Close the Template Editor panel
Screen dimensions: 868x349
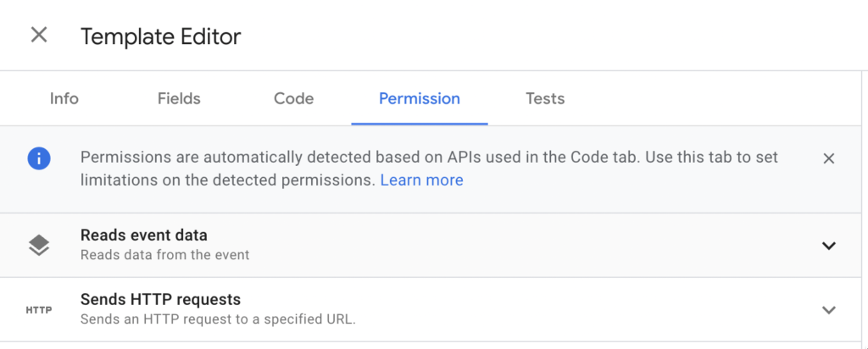tap(39, 36)
